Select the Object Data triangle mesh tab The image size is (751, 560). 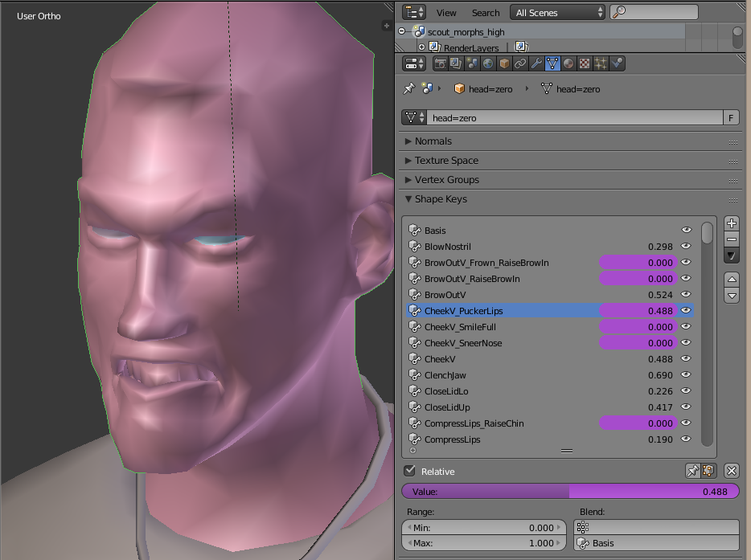coord(552,63)
